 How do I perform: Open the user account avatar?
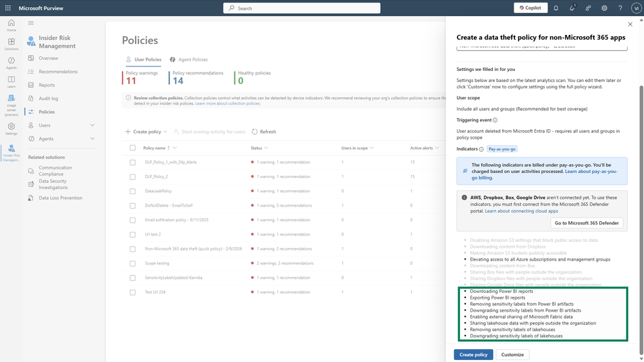coord(637,8)
